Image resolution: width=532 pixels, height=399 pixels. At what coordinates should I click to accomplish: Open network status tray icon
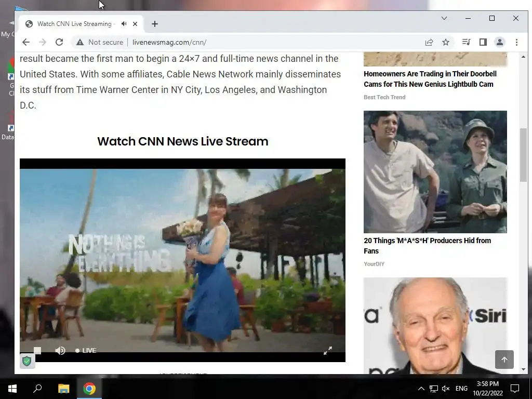point(434,389)
